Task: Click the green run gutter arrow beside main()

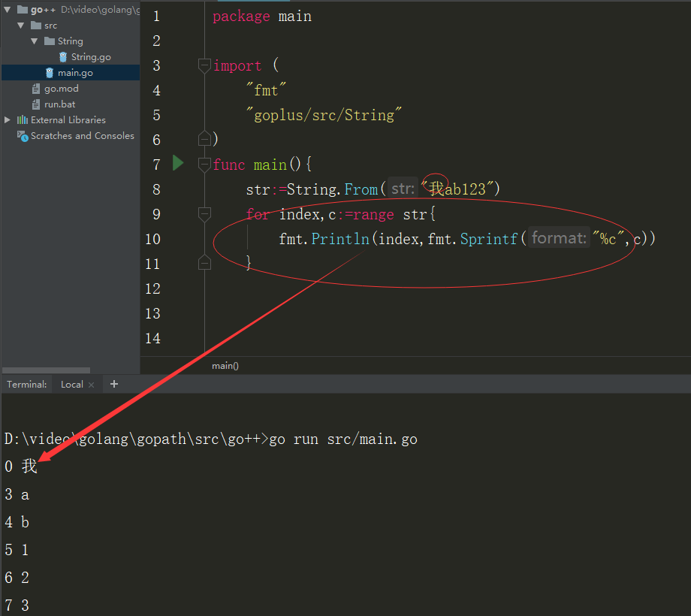Action: pos(178,163)
